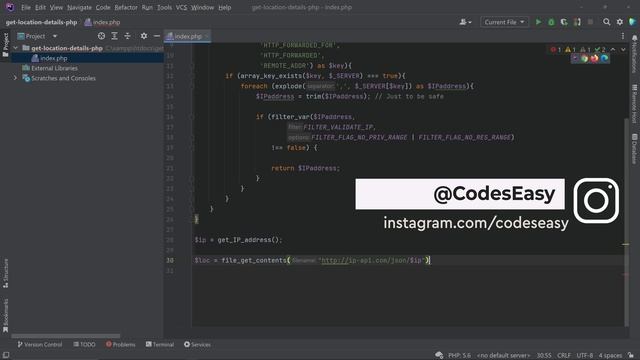Go to previous highlighted error arrow
640x360 pixels.
click(613, 49)
